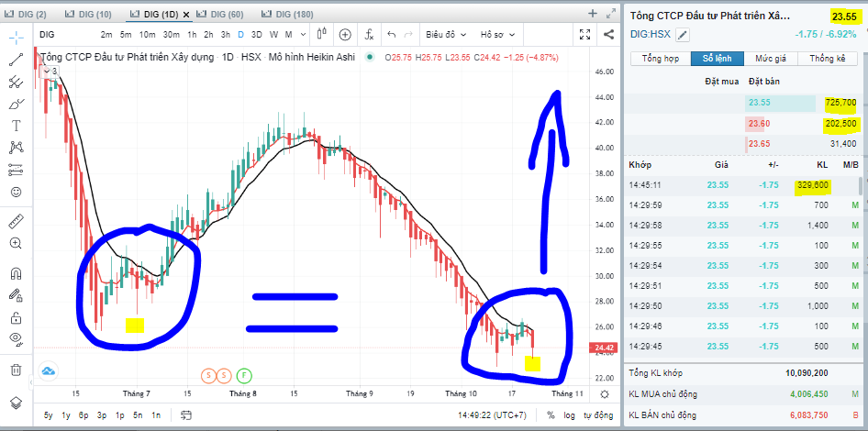
Task: Set date range to 6p
Action: (x=83, y=415)
